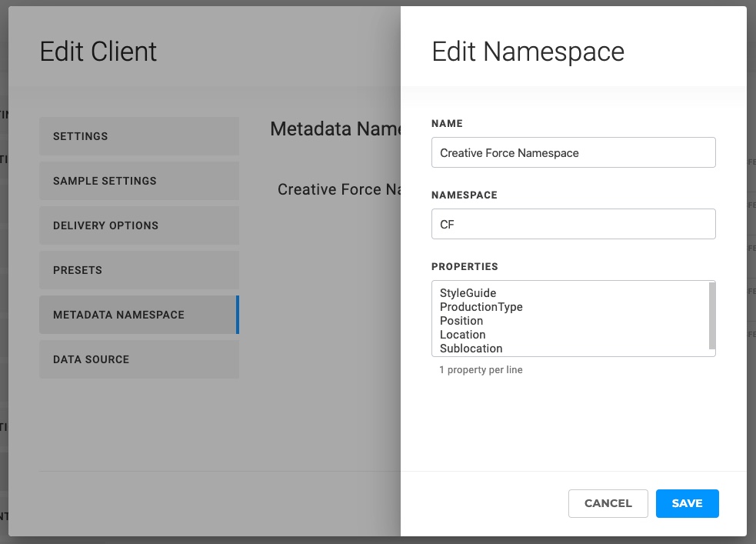Go to Delivery Options tab
Image resolution: width=756 pixels, height=544 pixels.
click(138, 225)
